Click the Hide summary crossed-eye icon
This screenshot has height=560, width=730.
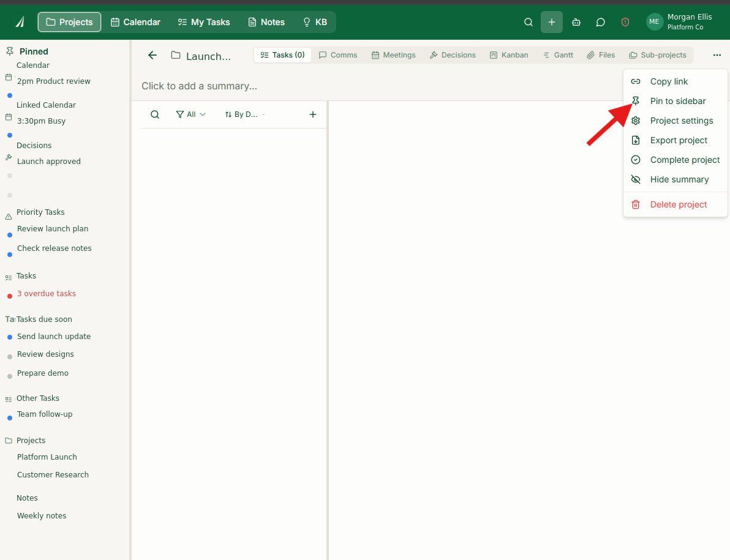(x=636, y=179)
